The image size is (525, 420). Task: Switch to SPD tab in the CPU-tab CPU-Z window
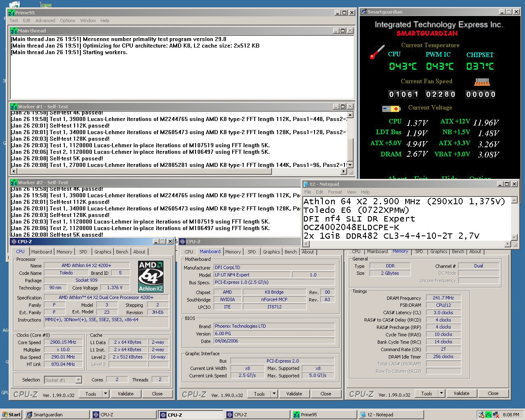[x=83, y=252]
